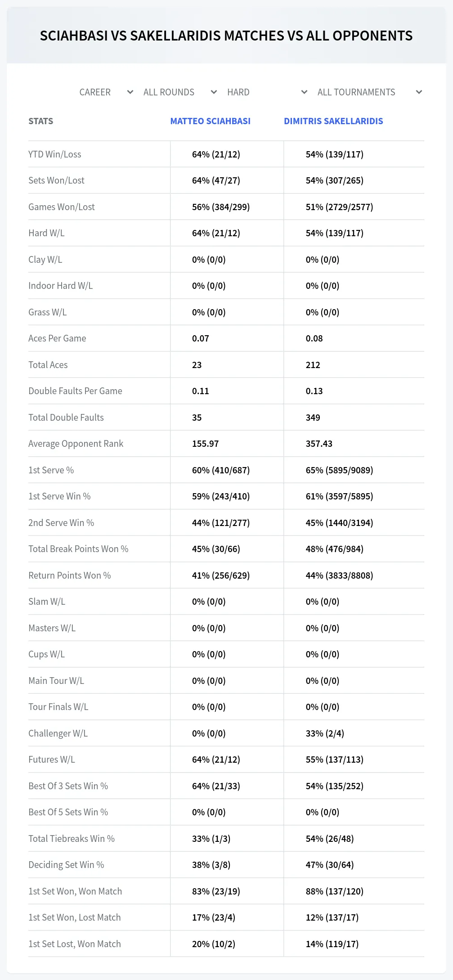Select the Total Tiebreaks Win % label
Screen dimensions: 453x980
(72, 839)
